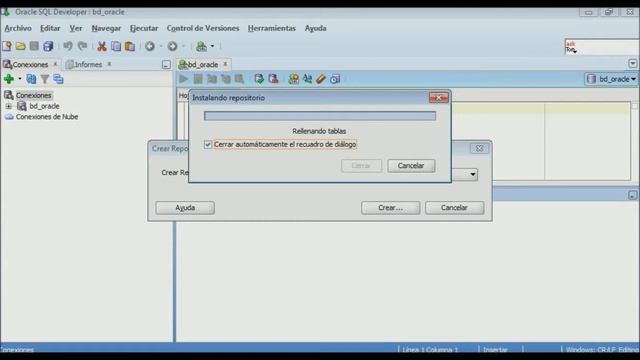Click the Autotrace icon in worksheet toolbar
The height and width of the screenshot is (360, 640).
pos(226,79)
